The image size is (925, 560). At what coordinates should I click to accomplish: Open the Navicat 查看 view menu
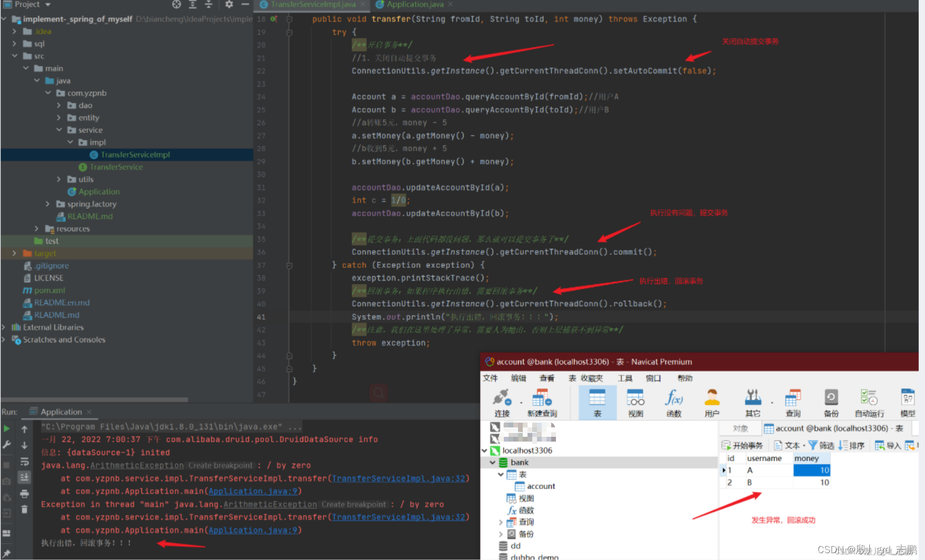pos(547,378)
